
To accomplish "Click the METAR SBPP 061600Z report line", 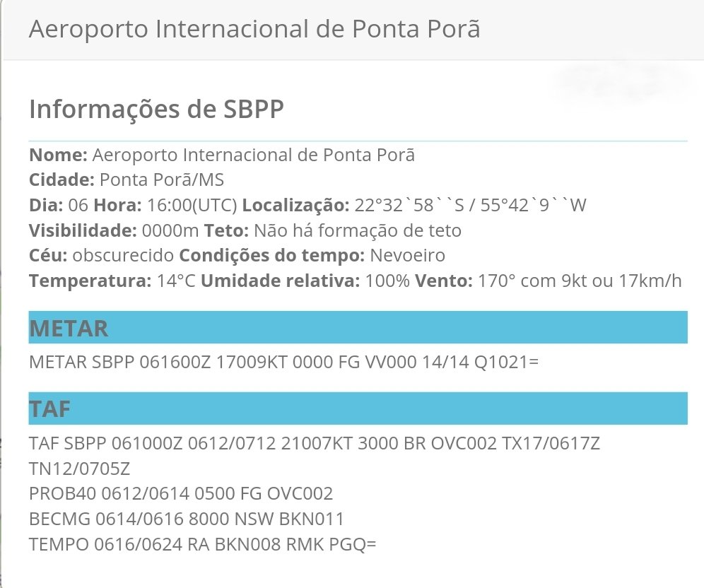I will (x=283, y=362).
